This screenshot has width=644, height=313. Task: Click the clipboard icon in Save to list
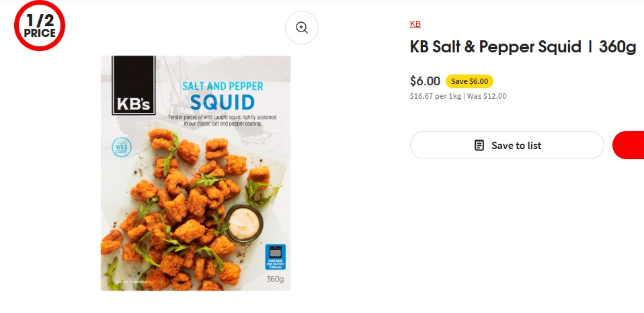pyautogui.click(x=479, y=145)
